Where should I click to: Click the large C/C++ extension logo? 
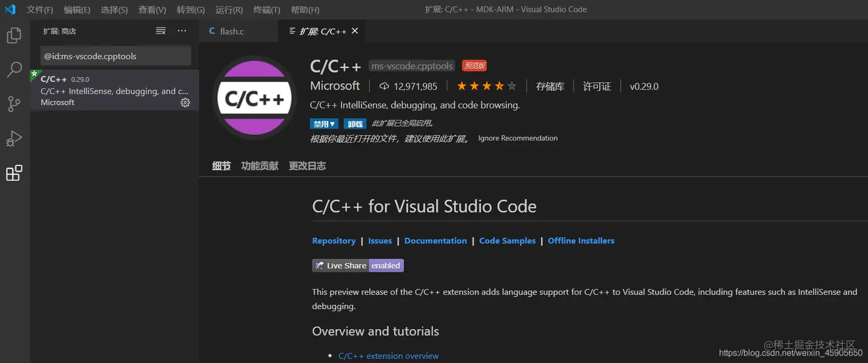255,99
